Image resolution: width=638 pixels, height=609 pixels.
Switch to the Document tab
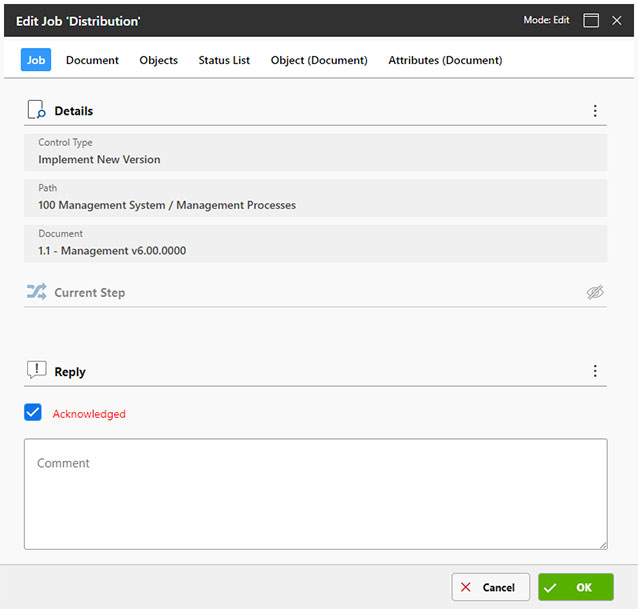point(92,60)
